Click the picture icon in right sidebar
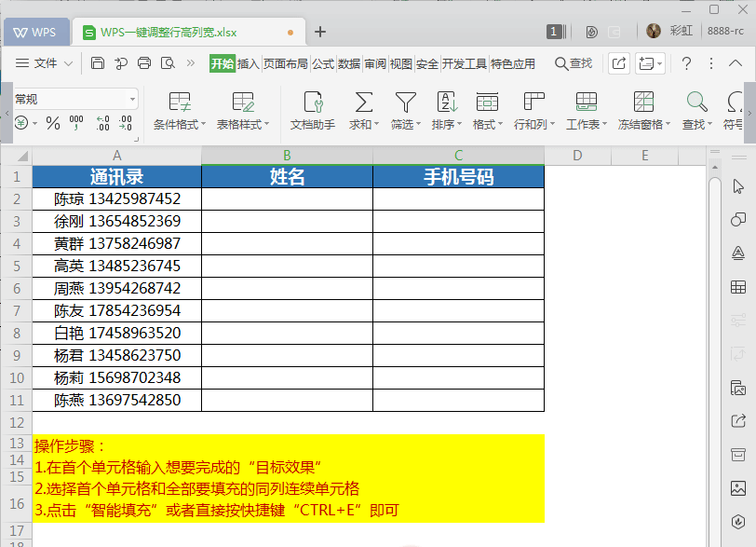The image size is (756, 547). 738,488
